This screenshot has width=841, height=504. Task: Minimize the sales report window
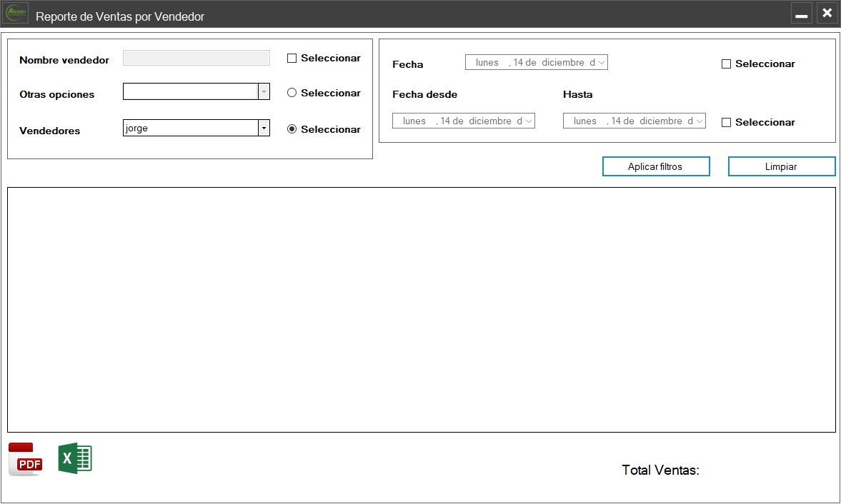coord(802,14)
